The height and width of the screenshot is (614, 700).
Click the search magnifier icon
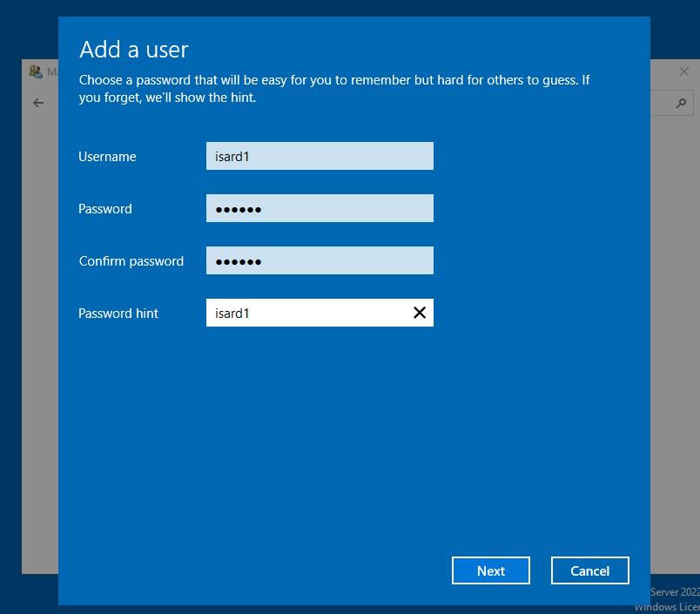point(681,103)
